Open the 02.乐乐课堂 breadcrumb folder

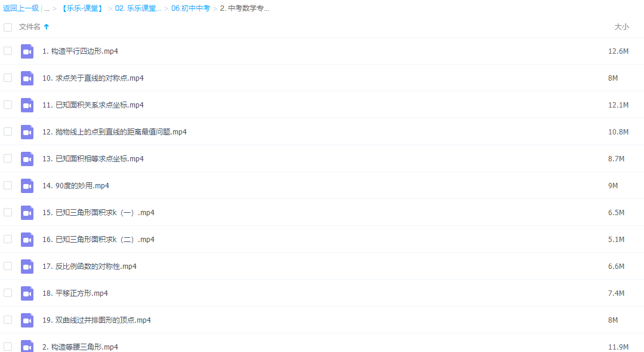tap(138, 8)
